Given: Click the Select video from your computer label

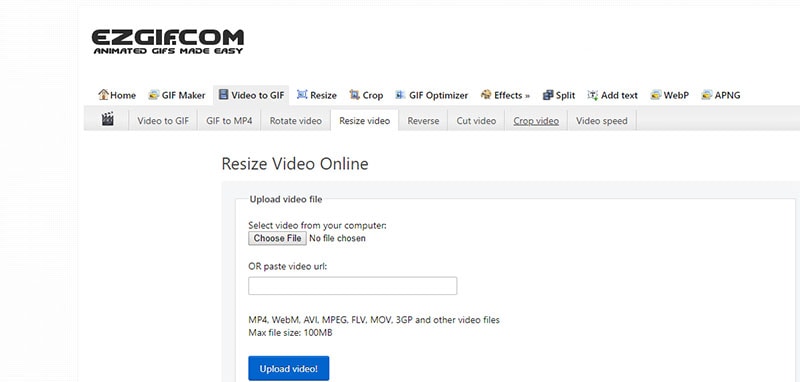Looking at the screenshot, I should click(317, 225).
